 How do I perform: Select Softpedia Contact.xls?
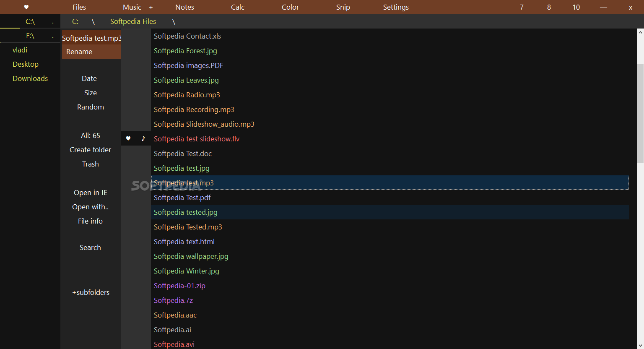tap(187, 36)
